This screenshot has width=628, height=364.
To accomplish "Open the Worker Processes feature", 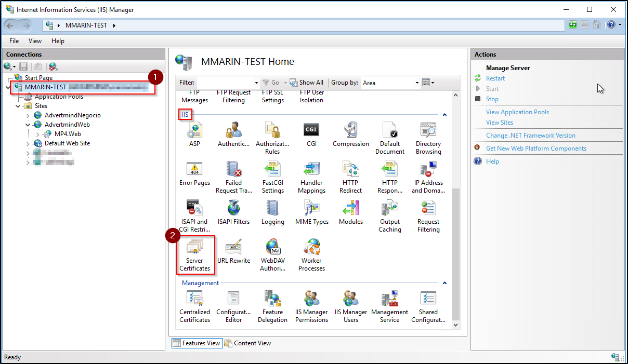I will coord(311,255).
